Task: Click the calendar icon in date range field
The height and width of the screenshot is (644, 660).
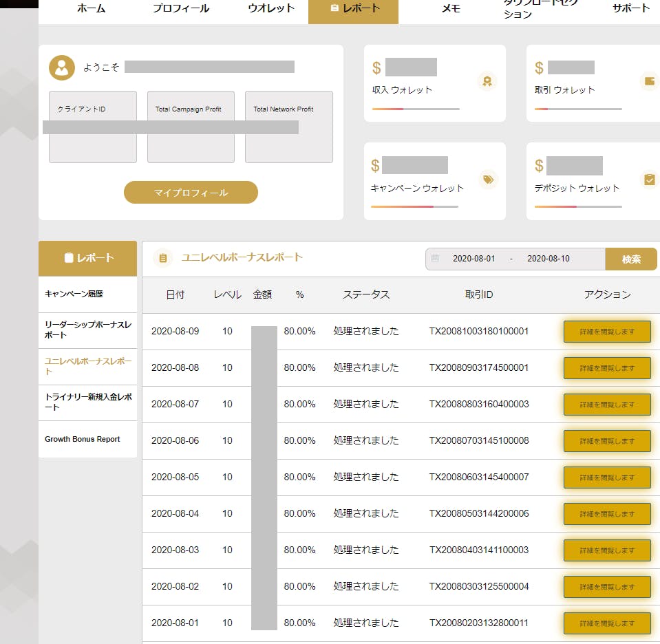Action: point(435,259)
